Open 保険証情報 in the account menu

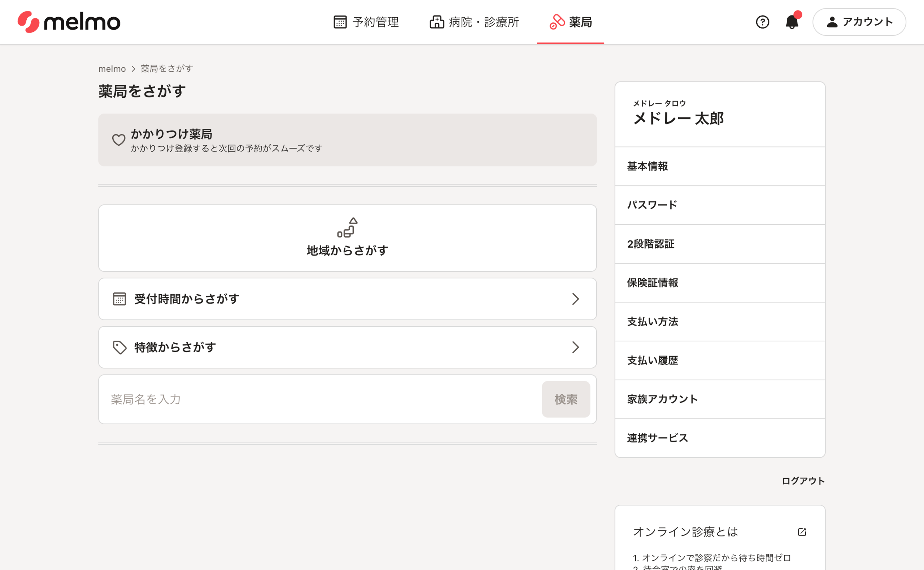[x=653, y=283]
